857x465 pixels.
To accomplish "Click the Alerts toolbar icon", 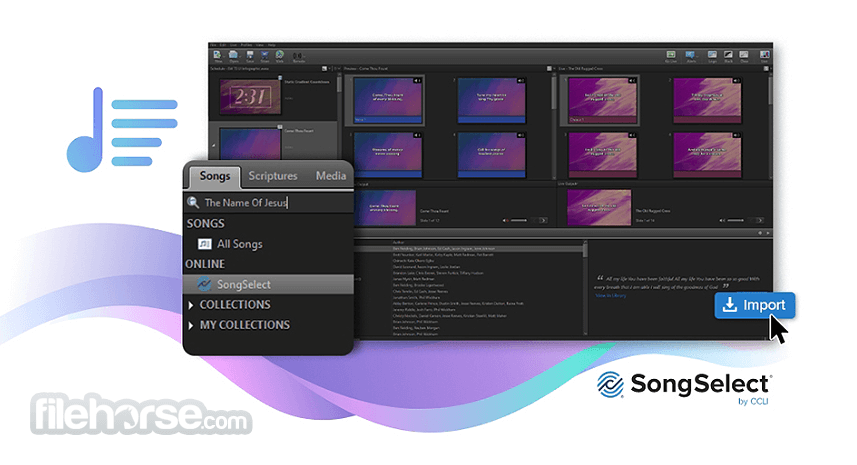I will (689, 55).
